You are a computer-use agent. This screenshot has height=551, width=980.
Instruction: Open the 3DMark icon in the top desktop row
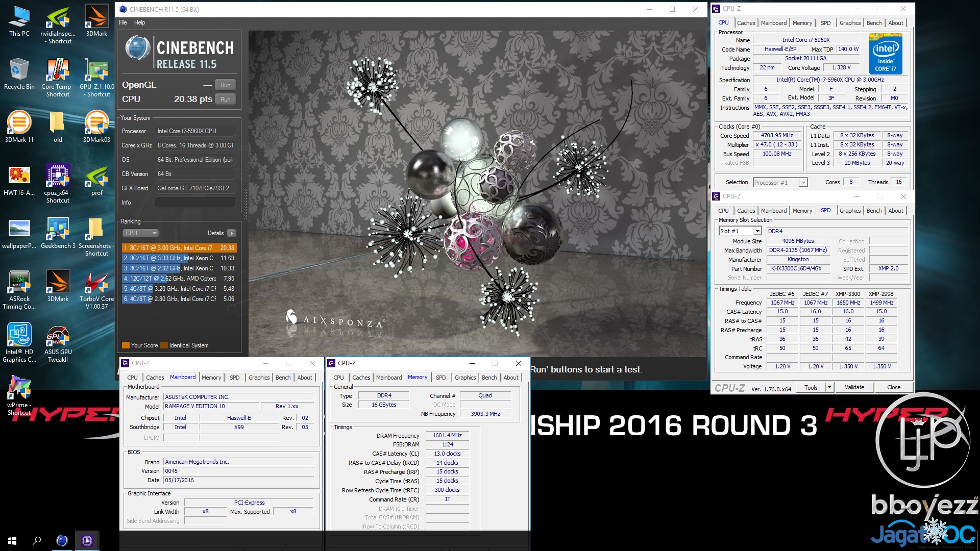[x=96, y=21]
